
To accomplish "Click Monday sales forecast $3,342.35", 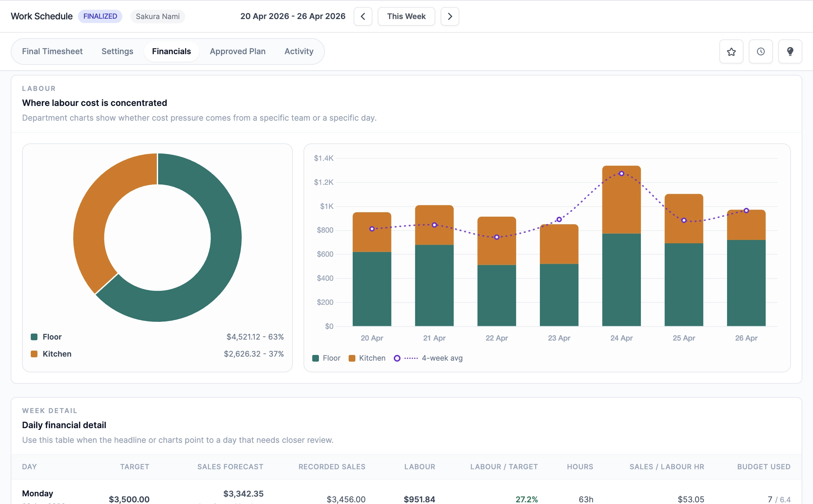I will click(243, 494).
